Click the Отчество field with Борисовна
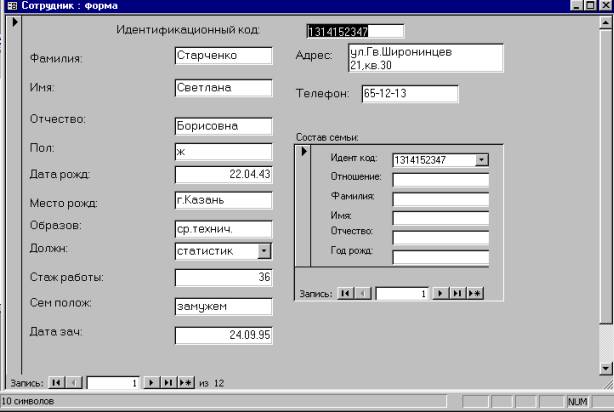614x412 pixels. pyautogui.click(x=224, y=126)
